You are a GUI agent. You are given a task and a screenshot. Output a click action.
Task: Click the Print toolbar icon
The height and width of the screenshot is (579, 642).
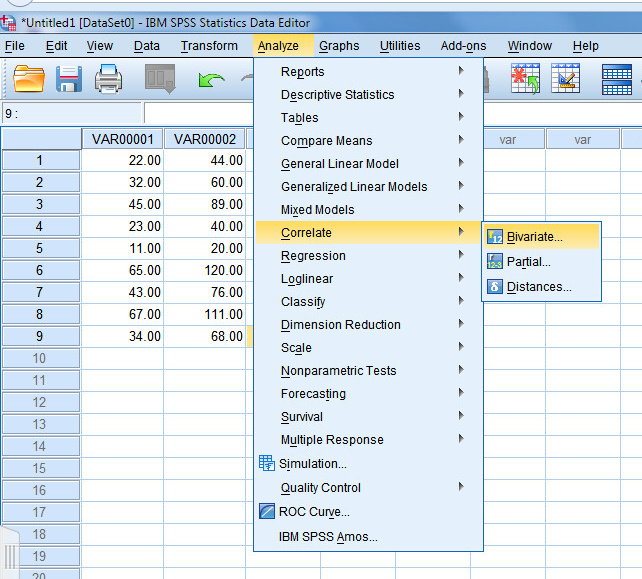point(108,78)
